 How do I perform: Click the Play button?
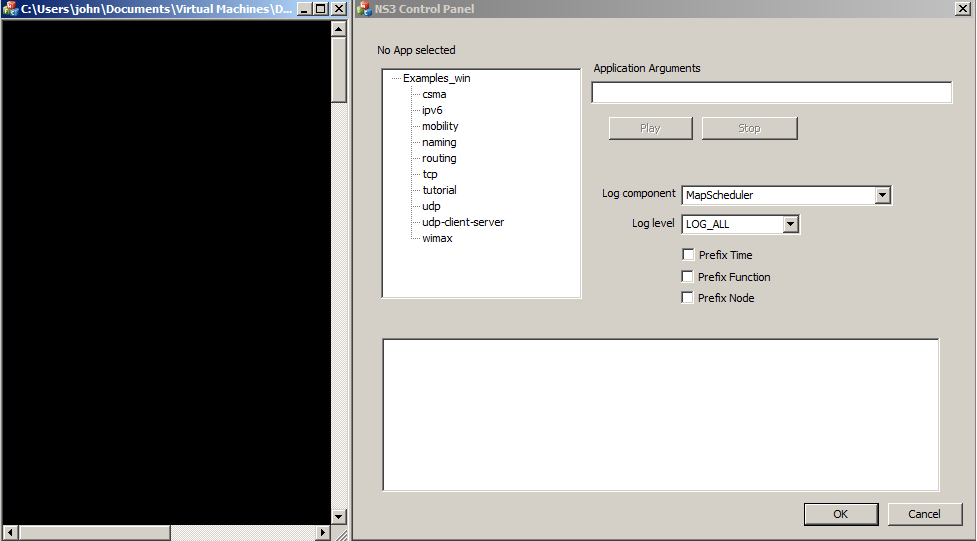651,128
